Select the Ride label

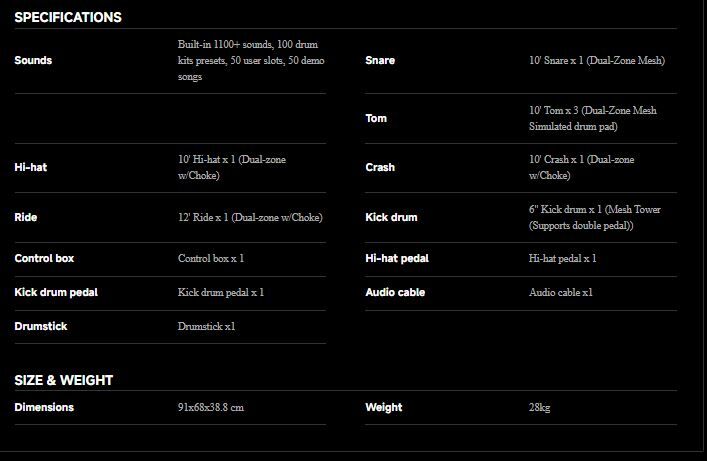pos(26,217)
